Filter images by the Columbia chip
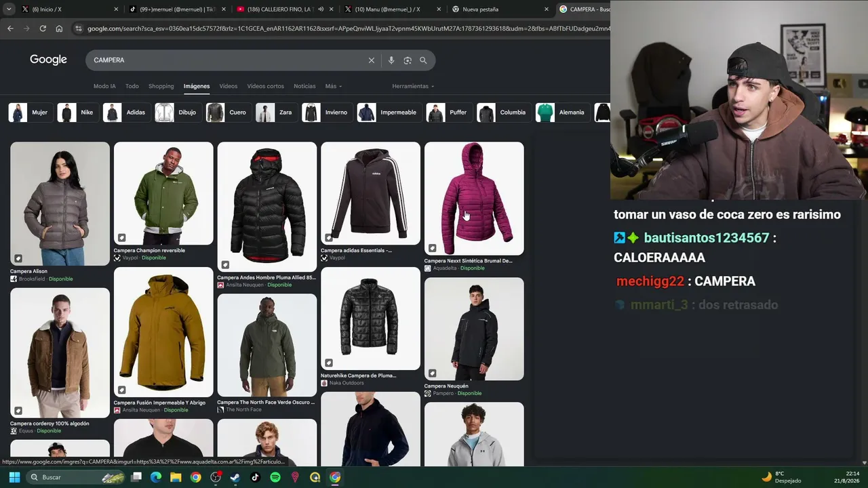The height and width of the screenshot is (488, 868). tap(503, 113)
